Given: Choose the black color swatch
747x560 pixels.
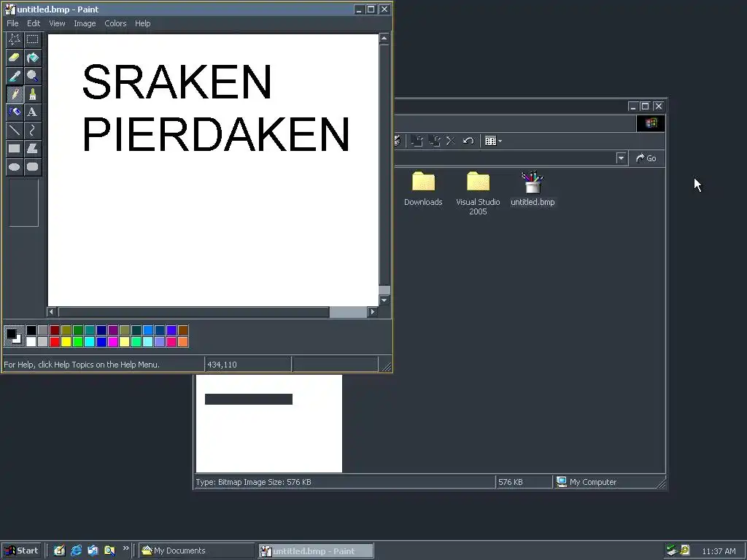Looking at the screenshot, I should pos(31,330).
